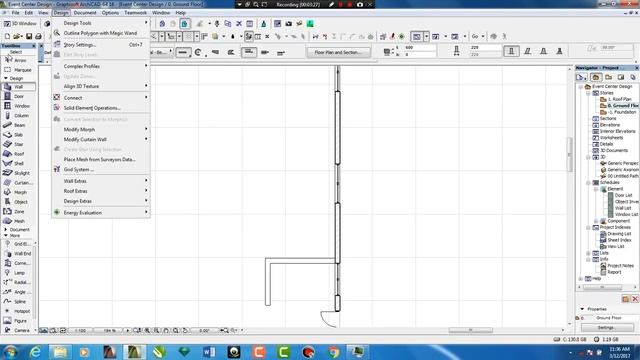
Task: Expand the Modify Curtain Wall submenu
Action: click(101, 140)
